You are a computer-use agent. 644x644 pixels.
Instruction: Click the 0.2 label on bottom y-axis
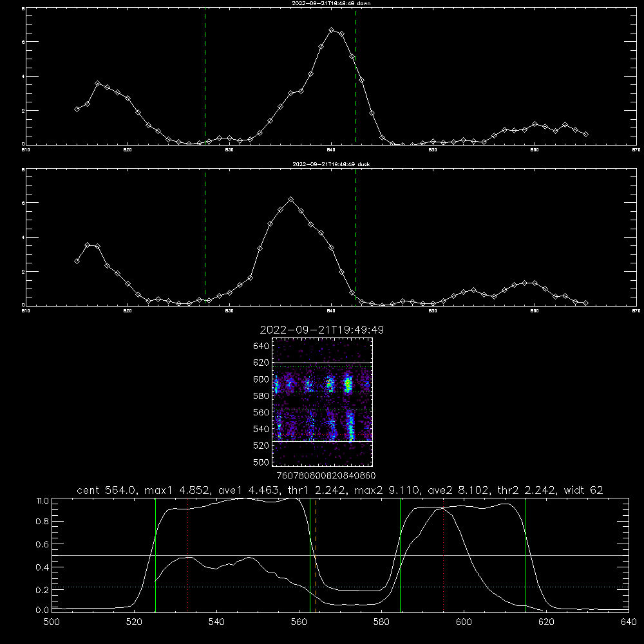(42, 590)
